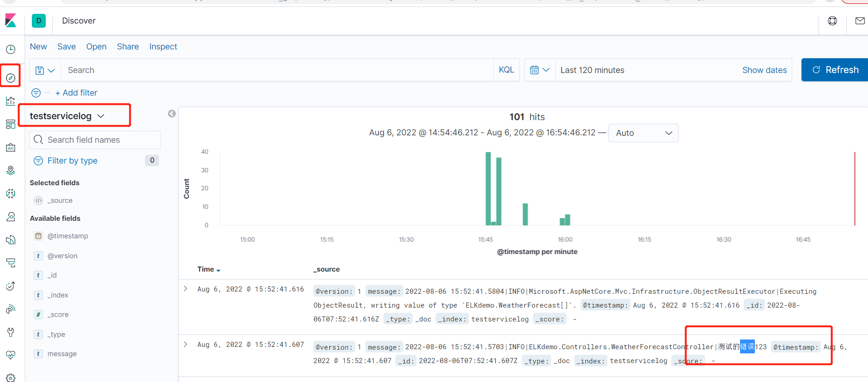Select the _score available field
868x382 pixels.
58,315
